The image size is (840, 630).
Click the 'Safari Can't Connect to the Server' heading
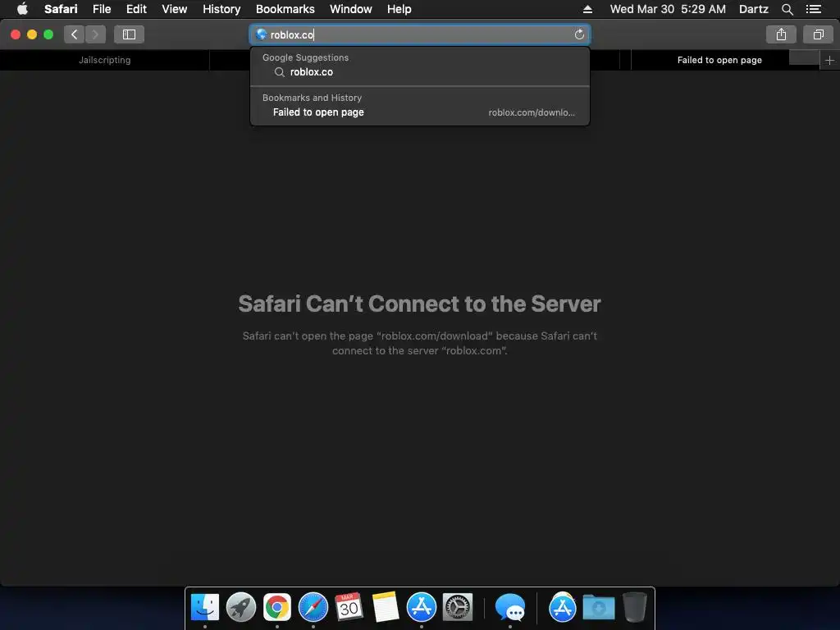coord(419,304)
